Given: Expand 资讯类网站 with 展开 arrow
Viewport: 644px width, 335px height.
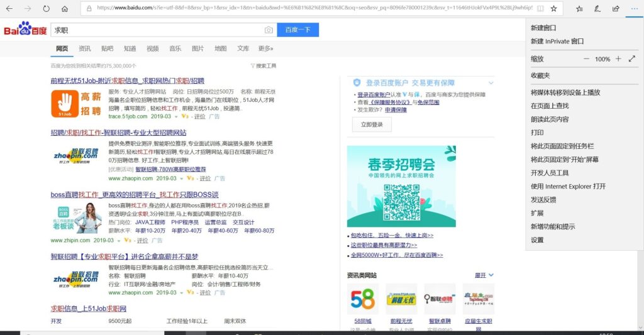Looking at the screenshot, I should coord(484,275).
